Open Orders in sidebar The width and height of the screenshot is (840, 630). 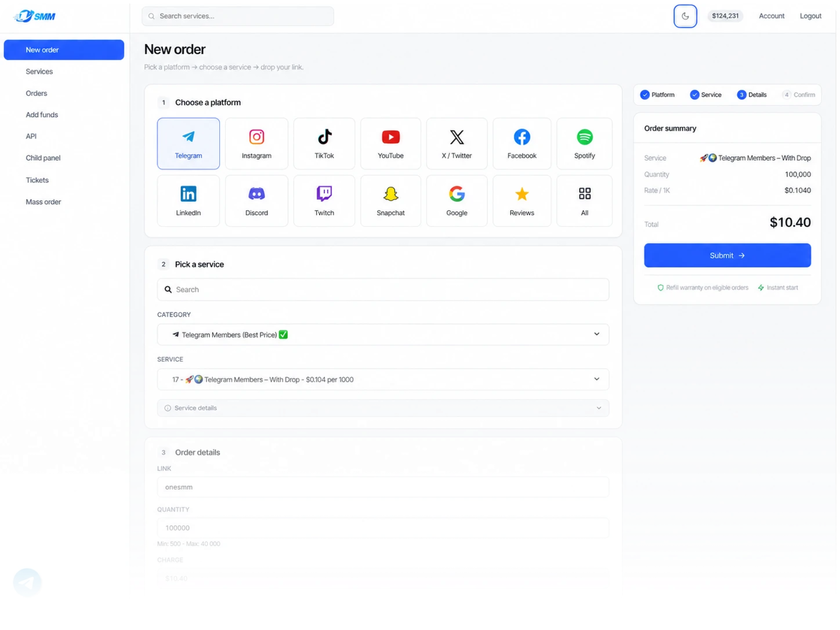36,93
